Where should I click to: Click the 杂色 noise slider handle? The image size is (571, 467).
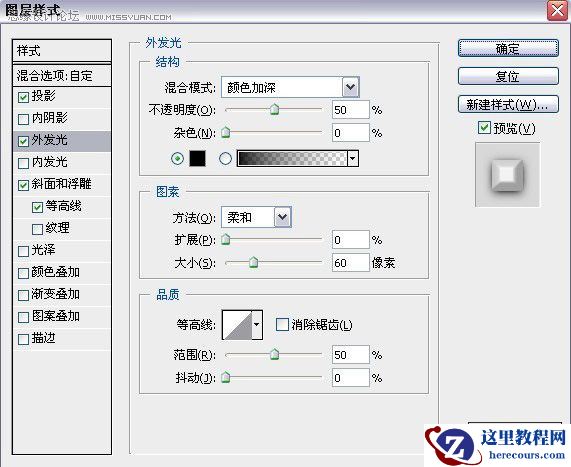pyautogui.click(x=226, y=132)
